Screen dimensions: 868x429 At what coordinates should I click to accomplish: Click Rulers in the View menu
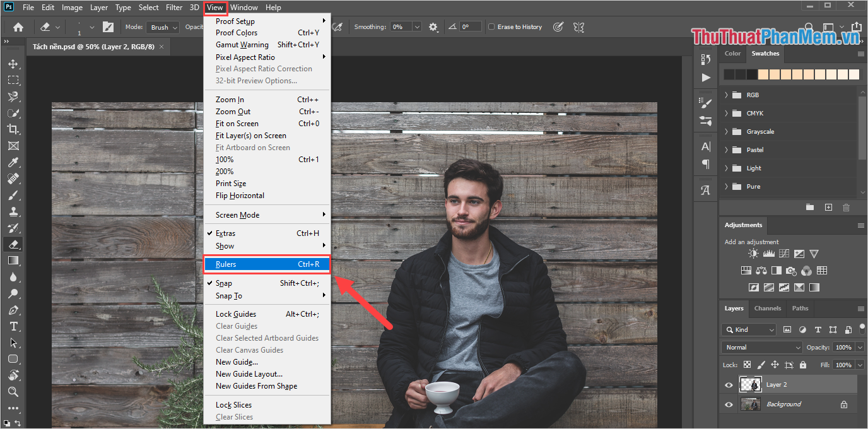point(267,264)
